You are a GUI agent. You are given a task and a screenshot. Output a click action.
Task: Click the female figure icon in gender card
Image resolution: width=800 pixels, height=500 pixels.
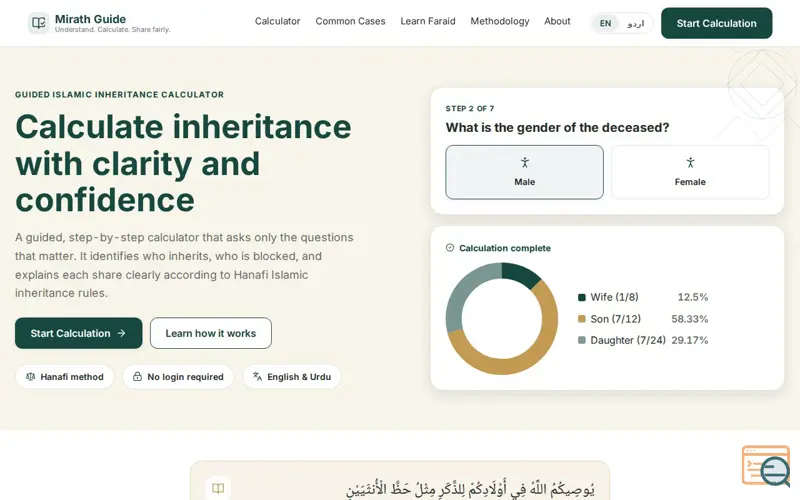(690, 163)
